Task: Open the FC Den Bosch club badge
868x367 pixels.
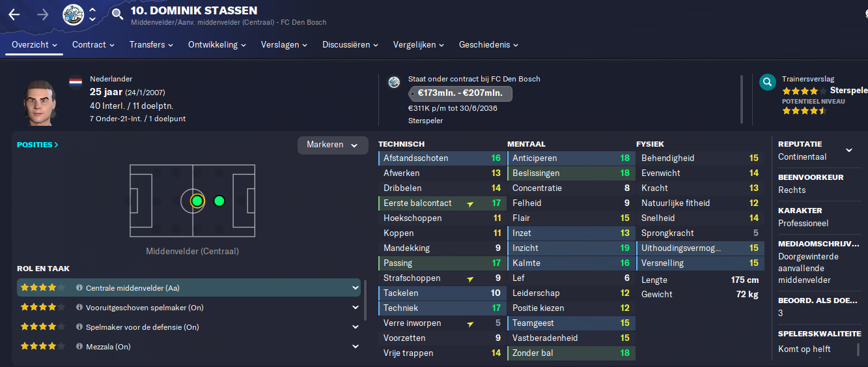Action: (73, 14)
